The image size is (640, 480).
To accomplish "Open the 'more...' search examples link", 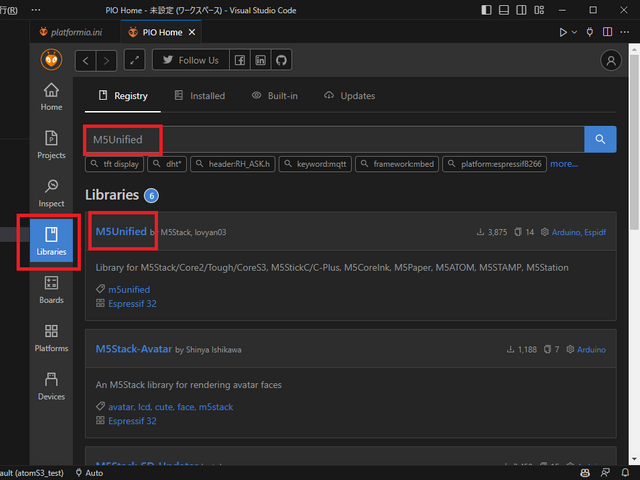I will pyautogui.click(x=564, y=164).
